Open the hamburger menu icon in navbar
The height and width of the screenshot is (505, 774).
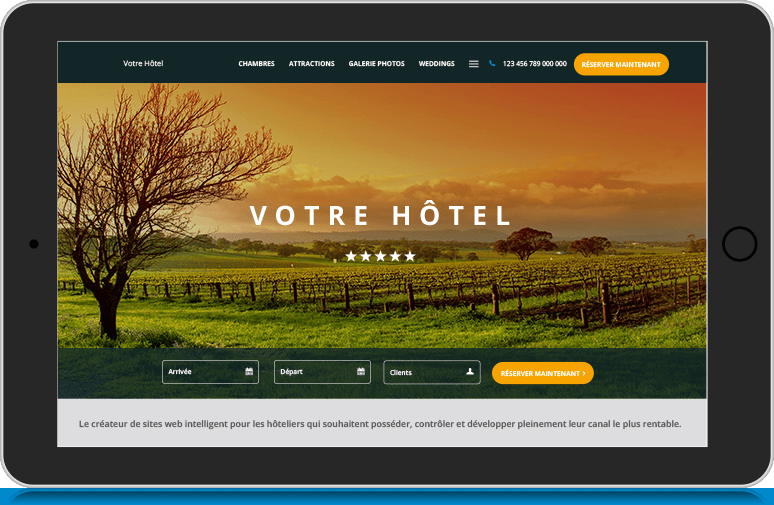[x=473, y=64]
